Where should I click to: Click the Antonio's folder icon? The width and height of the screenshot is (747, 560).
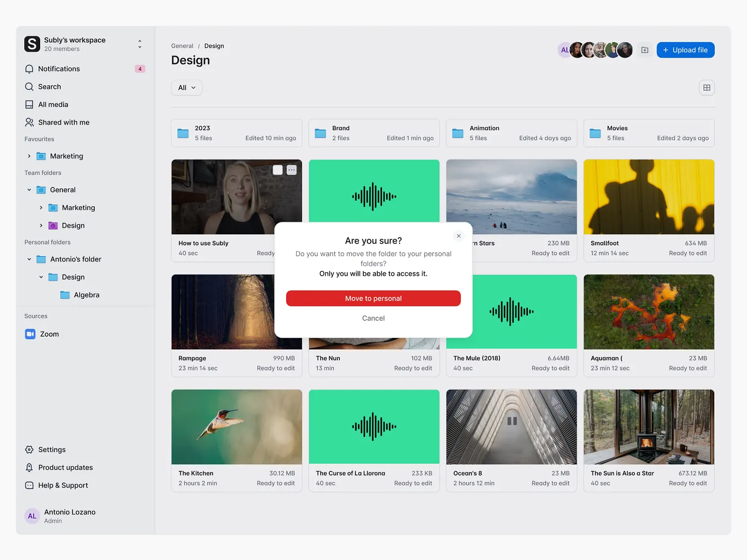tap(41, 260)
